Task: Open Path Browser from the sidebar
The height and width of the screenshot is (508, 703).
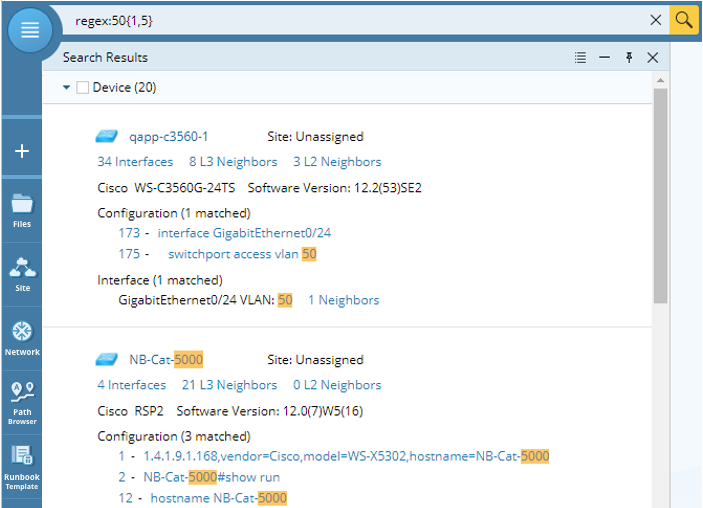Action: pos(22,403)
